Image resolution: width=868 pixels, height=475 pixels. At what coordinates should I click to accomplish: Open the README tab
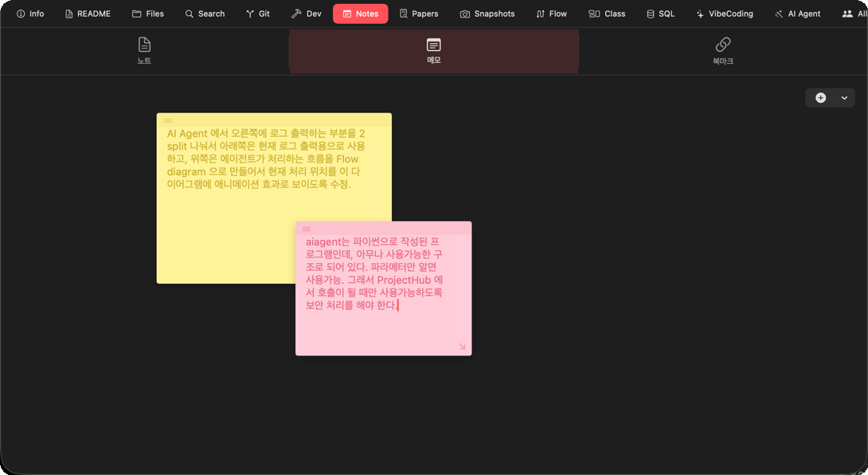click(x=87, y=14)
